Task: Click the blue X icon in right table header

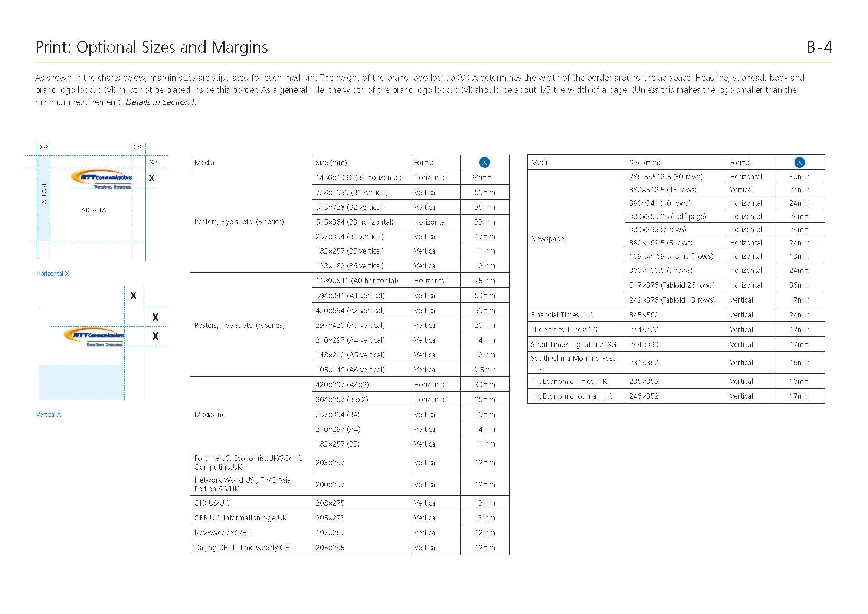Action: (799, 162)
